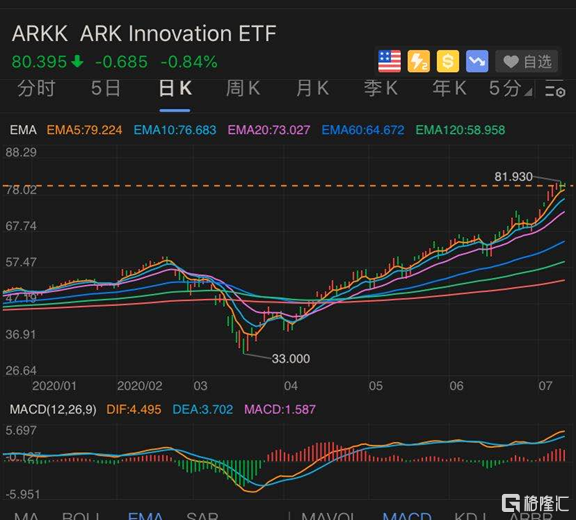The image size is (576, 520).
Task: Select the MACD indicator at bottom
Action: click(407, 516)
